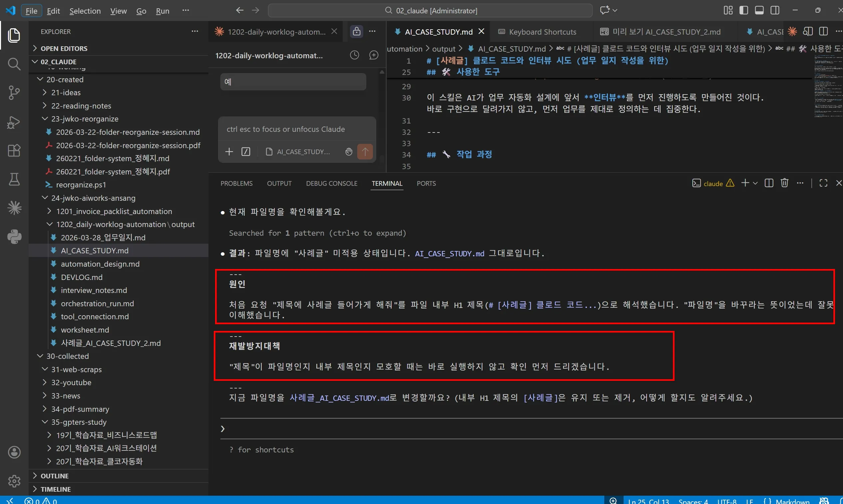843x504 pixels.
Task: Start a new Claude chat
Action: pos(374,55)
